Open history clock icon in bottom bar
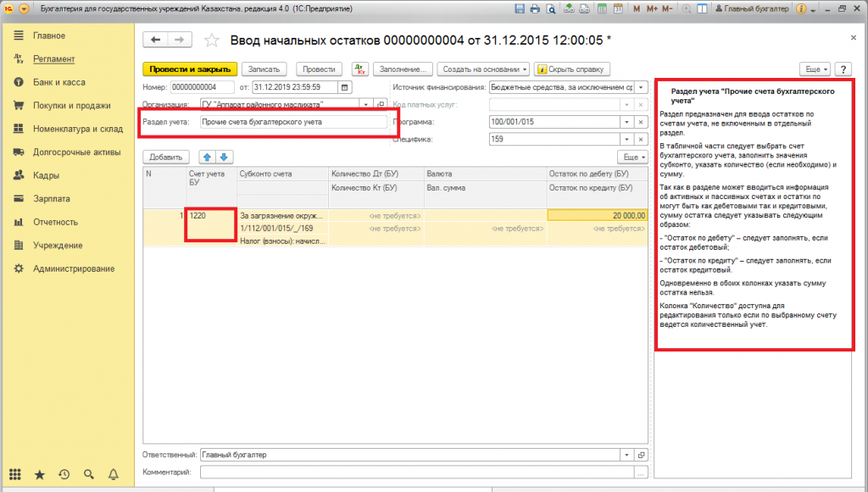The image size is (868, 492). (x=64, y=474)
